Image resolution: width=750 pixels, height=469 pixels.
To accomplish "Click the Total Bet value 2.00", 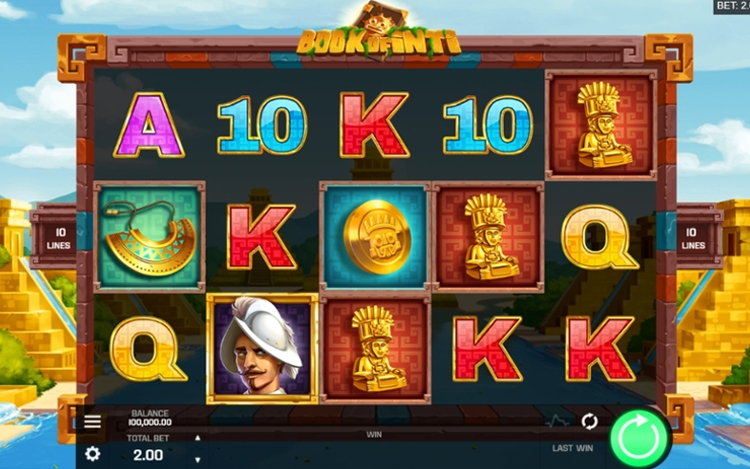I will click(148, 455).
